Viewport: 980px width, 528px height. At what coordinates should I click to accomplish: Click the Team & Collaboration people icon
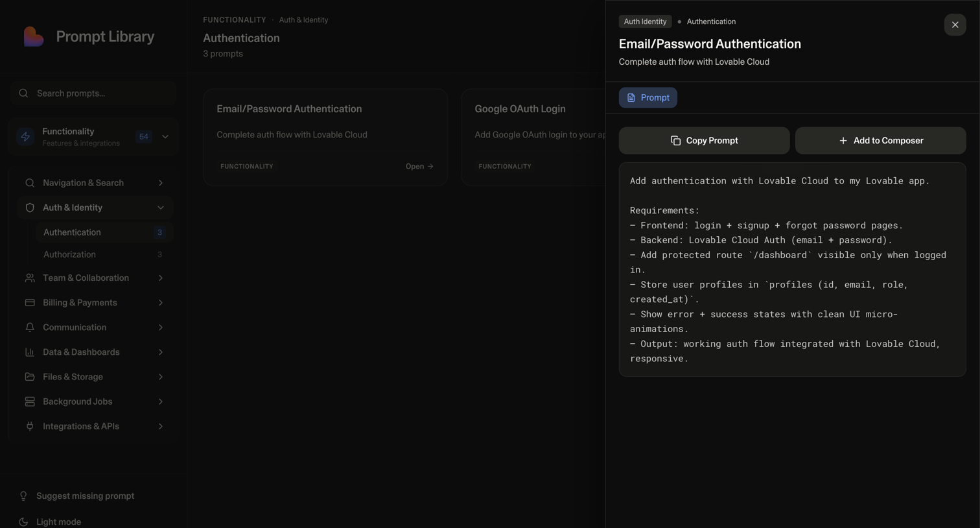[x=30, y=278]
